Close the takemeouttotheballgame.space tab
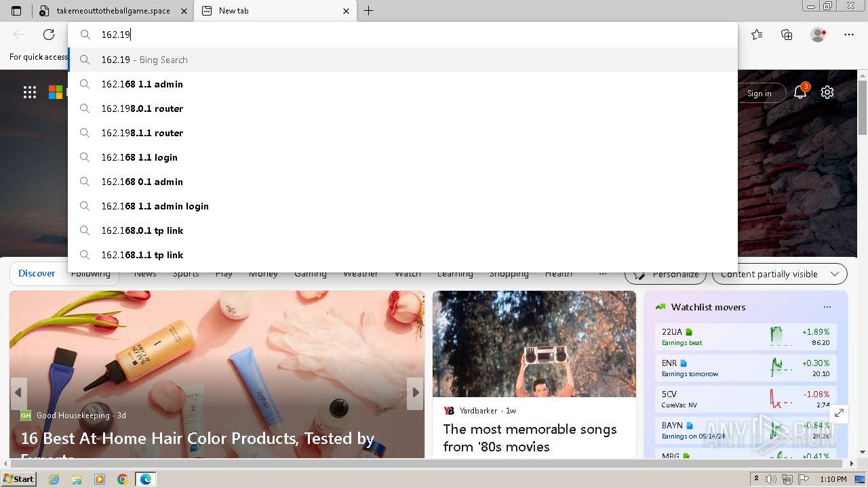This screenshot has width=868, height=488. coord(184,11)
